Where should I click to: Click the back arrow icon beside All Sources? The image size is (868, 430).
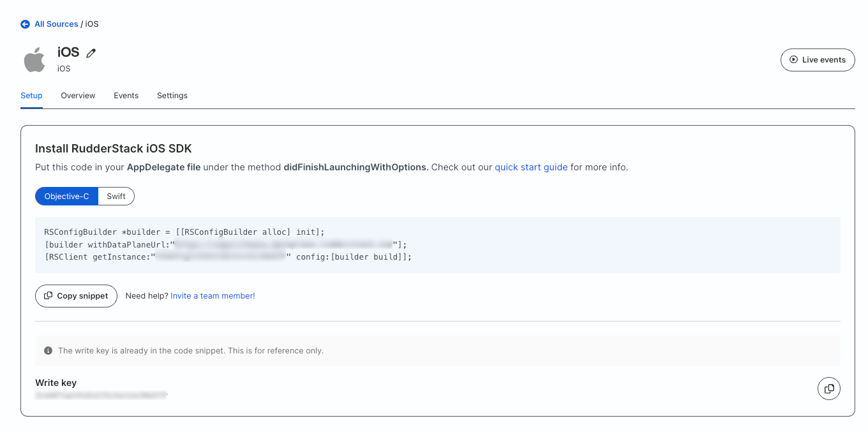click(x=25, y=24)
